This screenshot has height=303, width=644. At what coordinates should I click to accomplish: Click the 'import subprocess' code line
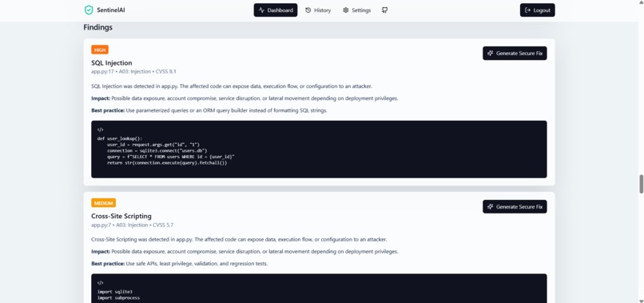coord(118,297)
